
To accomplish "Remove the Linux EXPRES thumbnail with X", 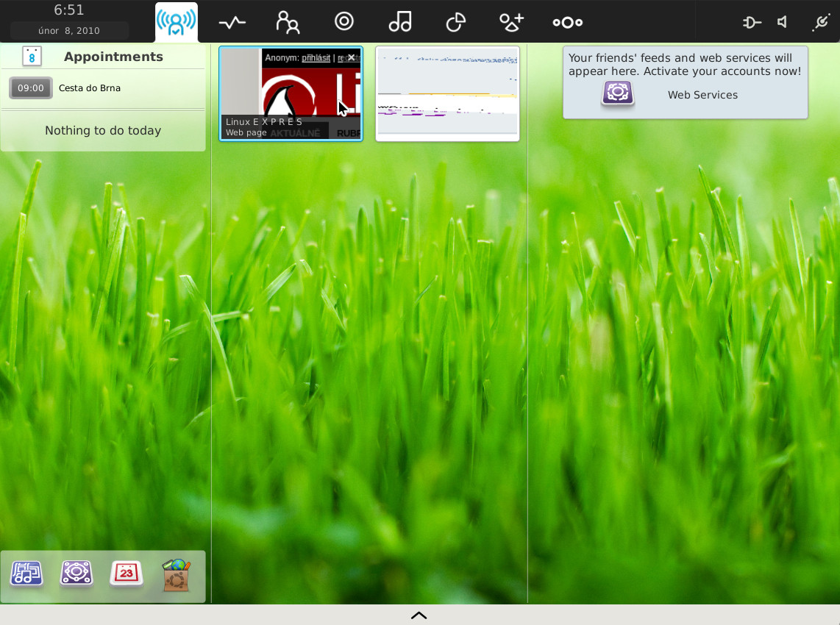I will click(351, 57).
